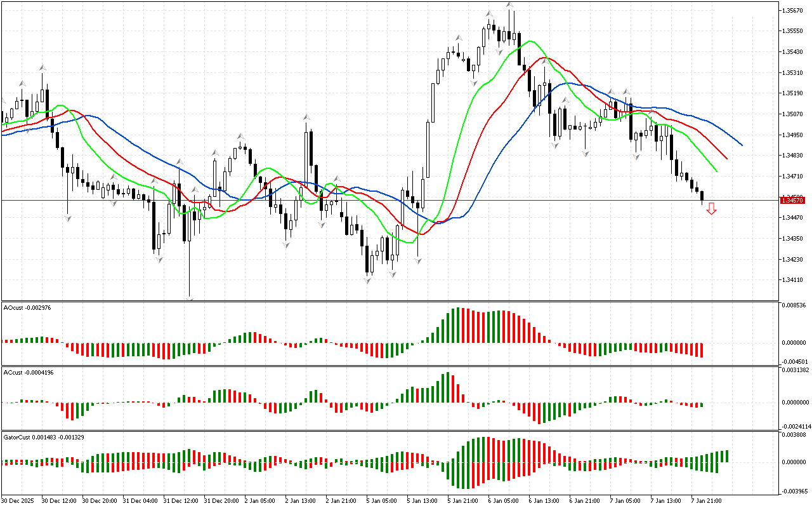
Task: Click the red down arrow signal marker
Action: pyautogui.click(x=711, y=208)
